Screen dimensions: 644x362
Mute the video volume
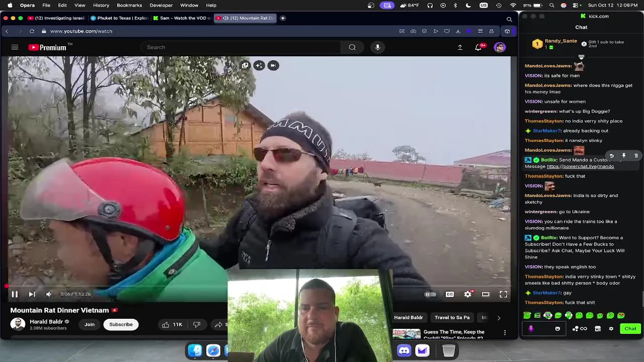(49, 294)
